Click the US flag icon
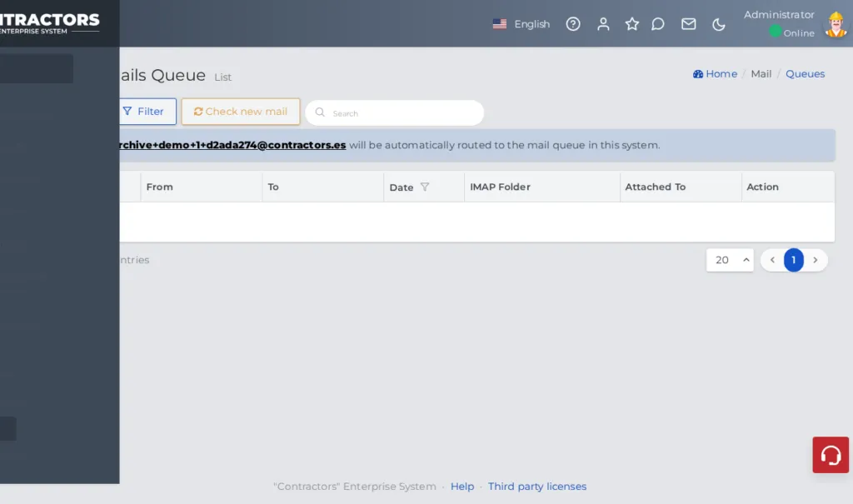 tap(500, 24)
